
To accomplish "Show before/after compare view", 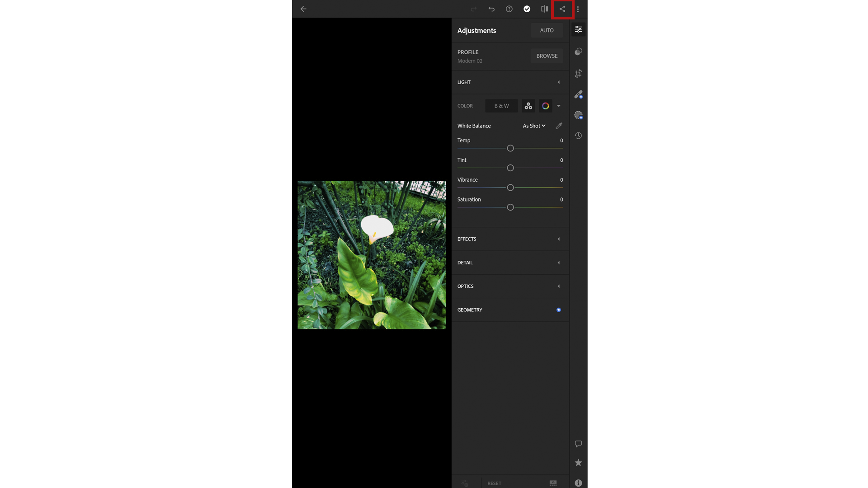I will [544, 9].
